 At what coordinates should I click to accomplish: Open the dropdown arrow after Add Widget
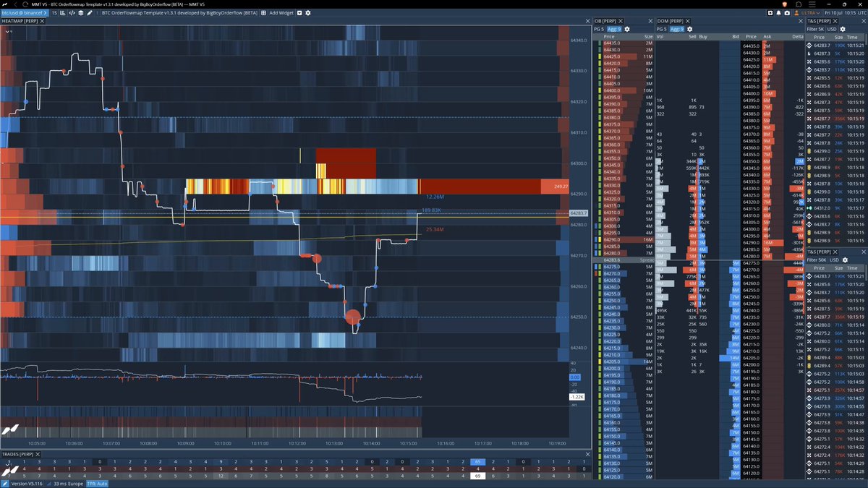(x=299, y=13)
